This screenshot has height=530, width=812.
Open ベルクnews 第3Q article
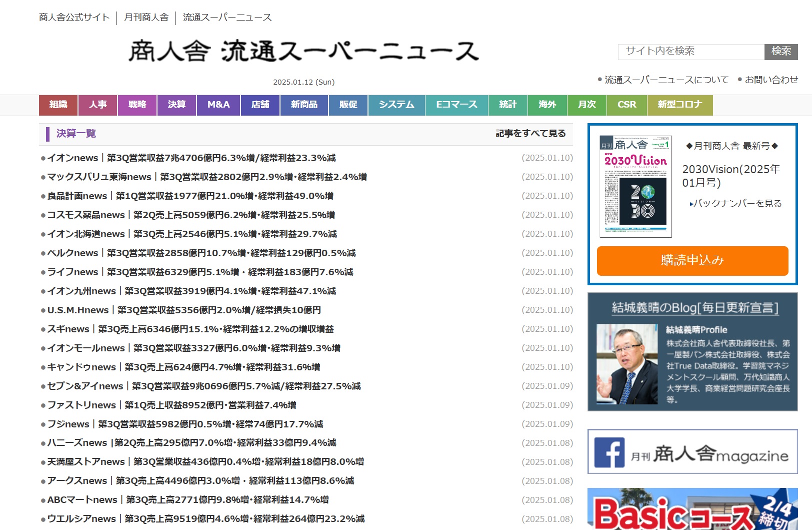coord(201,253)
